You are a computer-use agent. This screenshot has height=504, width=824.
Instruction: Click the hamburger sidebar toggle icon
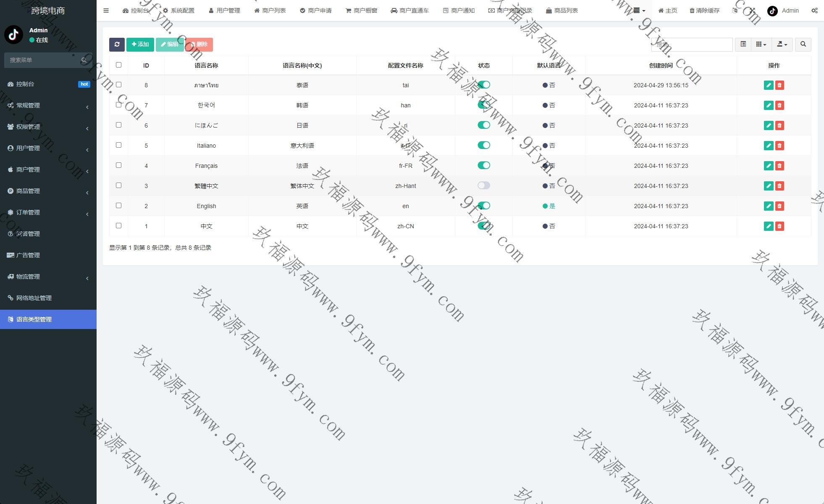coord(106,10)
